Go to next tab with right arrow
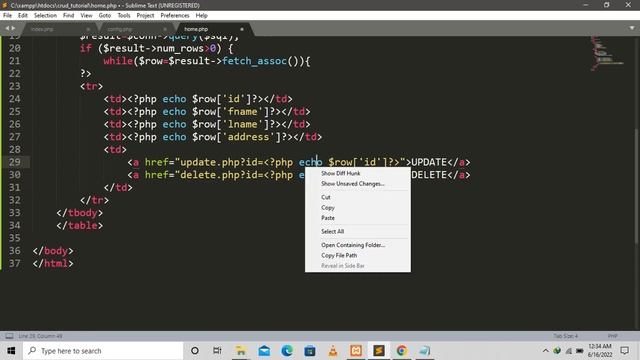The height and width of the screenshot is (360, 640). [x=13, y=28]
